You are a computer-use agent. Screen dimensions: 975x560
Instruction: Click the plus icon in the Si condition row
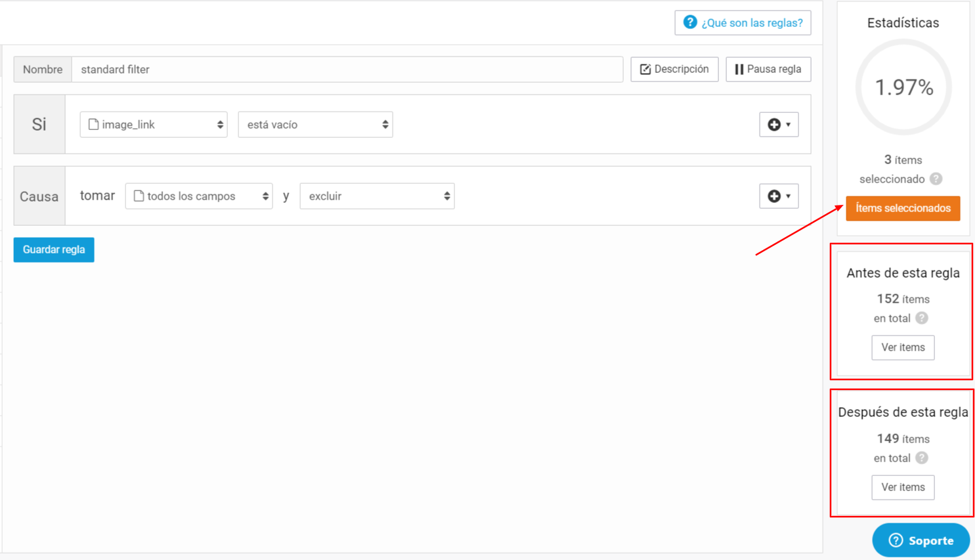point(775,125)
